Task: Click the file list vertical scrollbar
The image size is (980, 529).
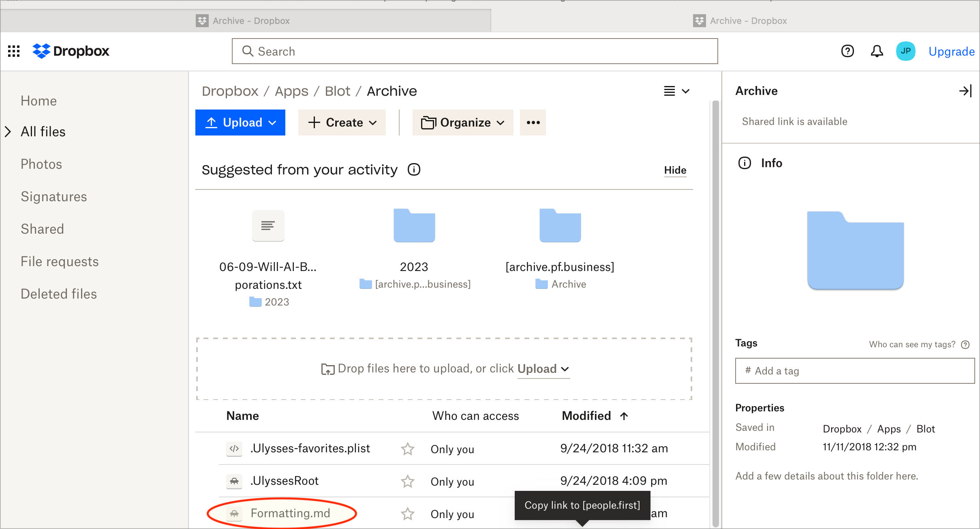Action: click(715, 314)
